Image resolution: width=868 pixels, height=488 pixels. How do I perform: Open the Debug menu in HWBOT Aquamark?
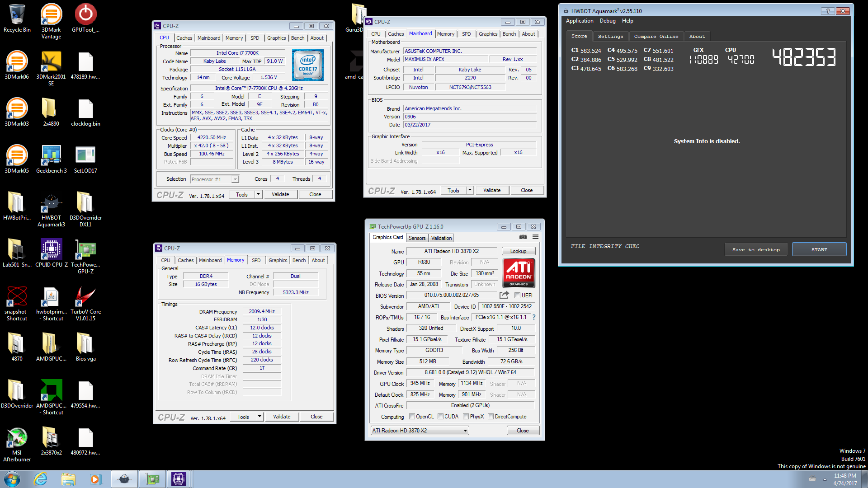608,21
